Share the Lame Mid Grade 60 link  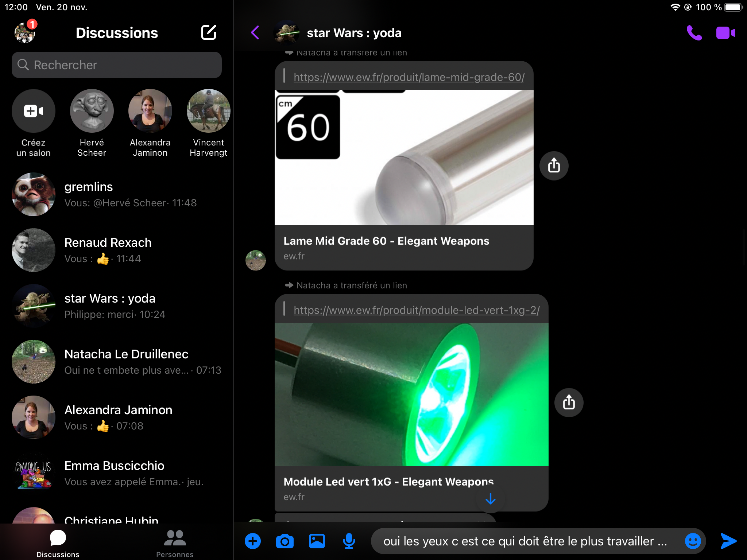(554, 166)
